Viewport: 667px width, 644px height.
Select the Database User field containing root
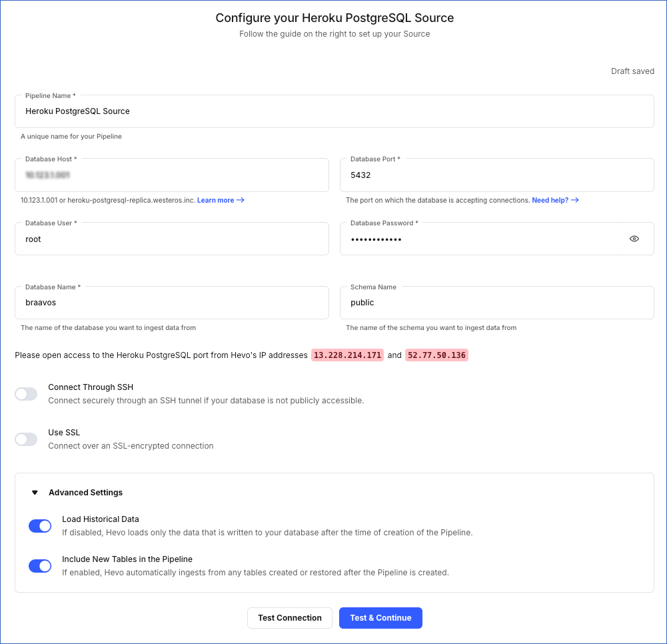click(171, 239)
